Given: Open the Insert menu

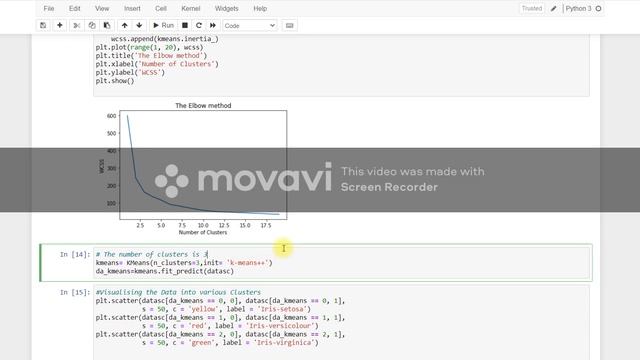Looking at the screenshot, I should pyautogui.click(x=132, y=8).
